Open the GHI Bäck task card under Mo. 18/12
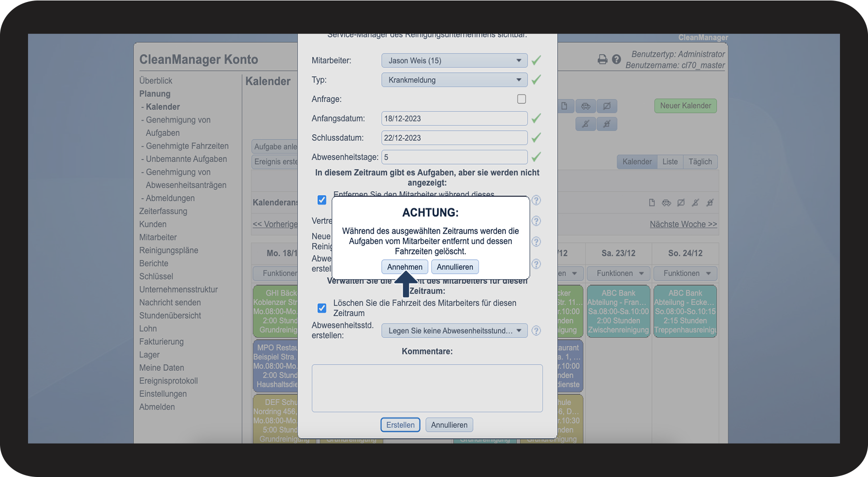 click(x=276, y=311)
